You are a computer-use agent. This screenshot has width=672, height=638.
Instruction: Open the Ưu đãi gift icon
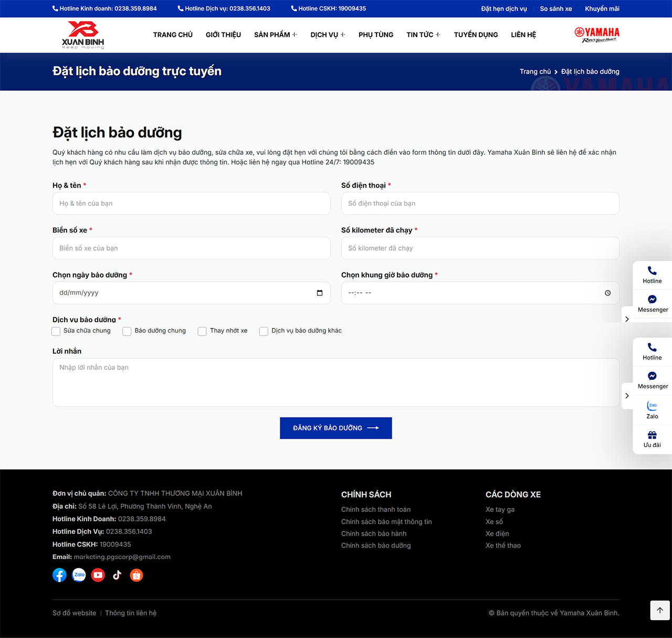coord(652,439)
